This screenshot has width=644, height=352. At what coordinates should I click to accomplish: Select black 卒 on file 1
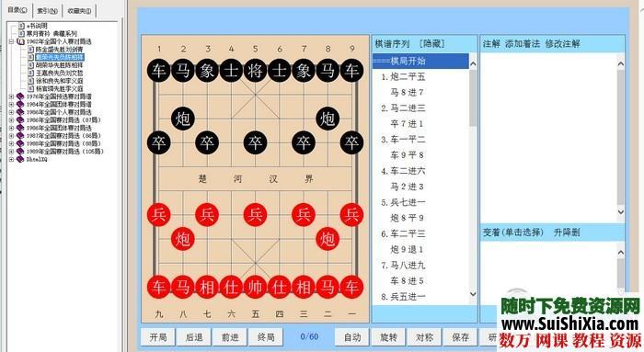pyautogui.click(x=158, y=142)
